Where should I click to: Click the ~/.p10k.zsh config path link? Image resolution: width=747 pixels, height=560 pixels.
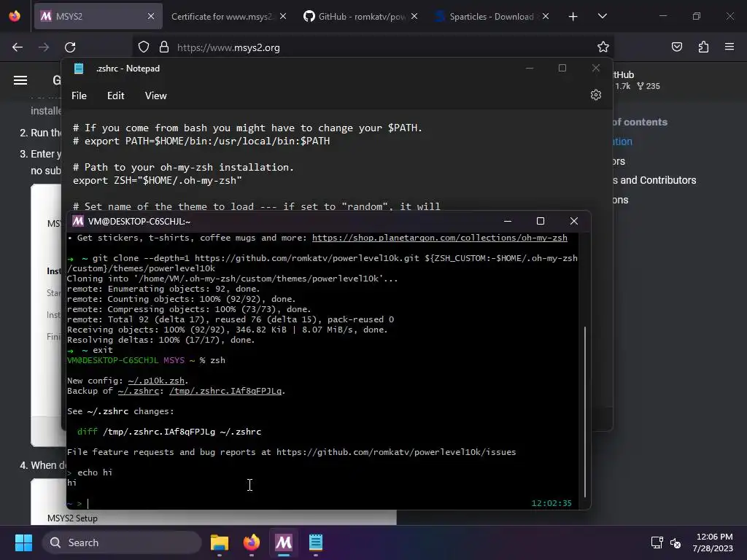[156, 381]
